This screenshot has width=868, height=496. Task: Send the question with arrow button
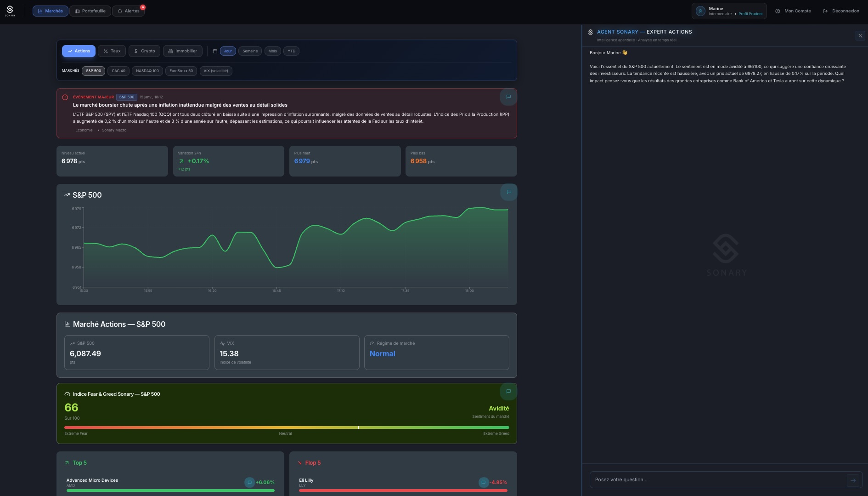coord(853,480)
